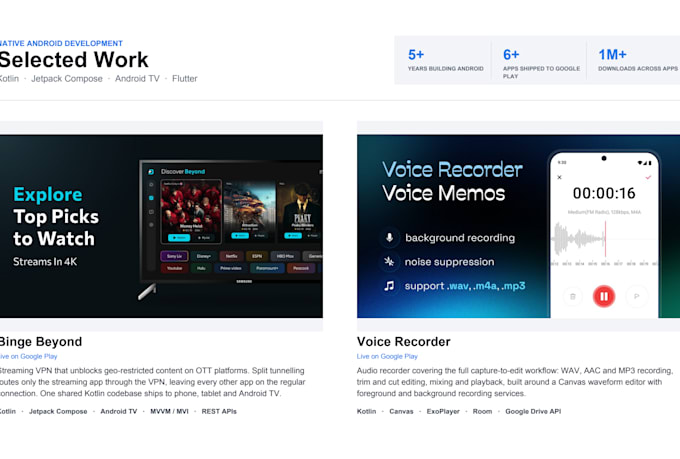The height and width of the screenshot is (459, 680).
Task: Click the music note icon beside support formats
Action: [389, 286]
